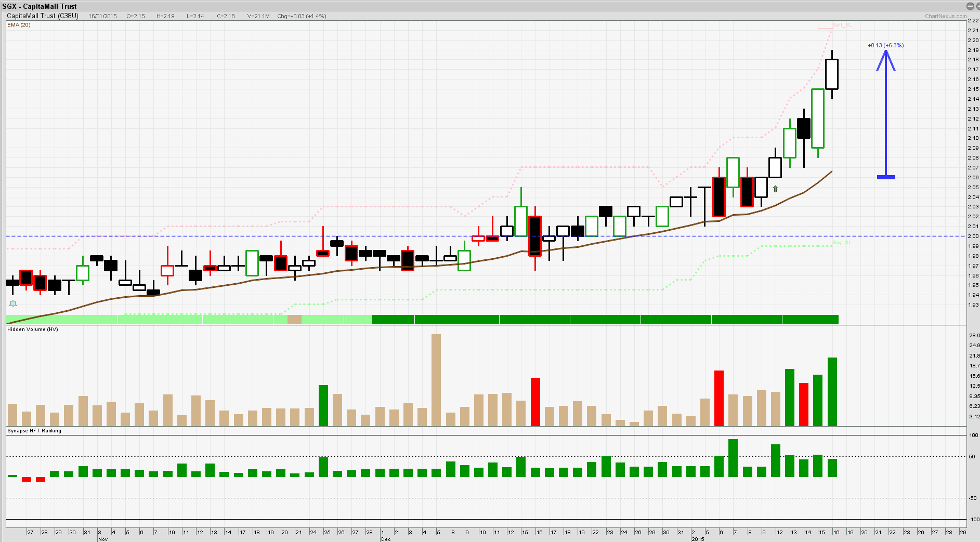Select the Buy_SL label marker
This screenshot has height=542, width=980.
[x=842, y=243]
